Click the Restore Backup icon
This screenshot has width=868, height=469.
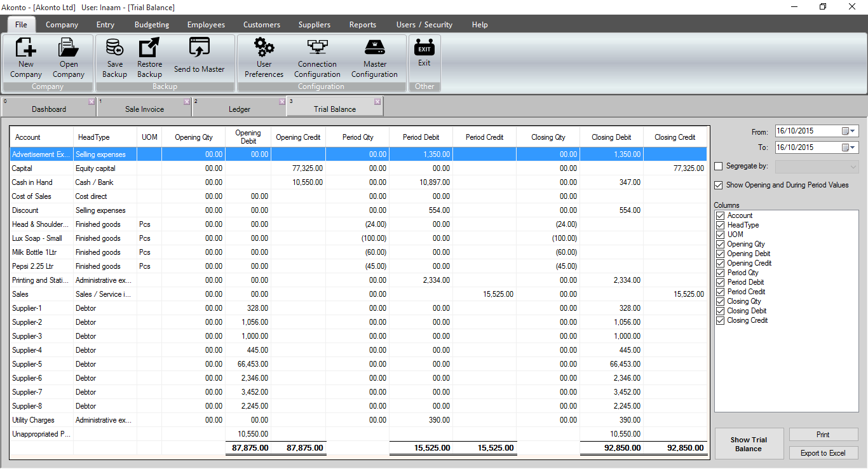click(x=149, y=48)
